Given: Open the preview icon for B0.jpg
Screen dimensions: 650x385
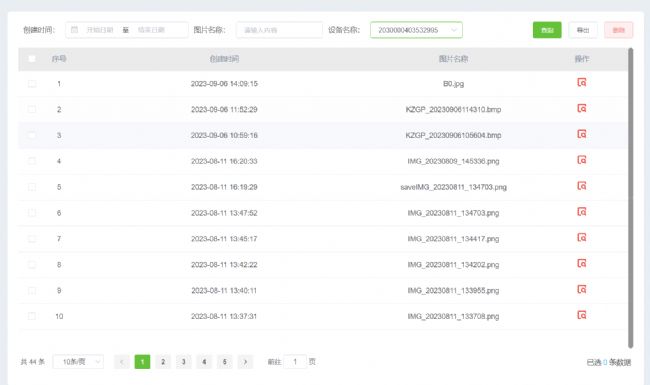Looking at the screenshot, I should click(x=582, y=82).
